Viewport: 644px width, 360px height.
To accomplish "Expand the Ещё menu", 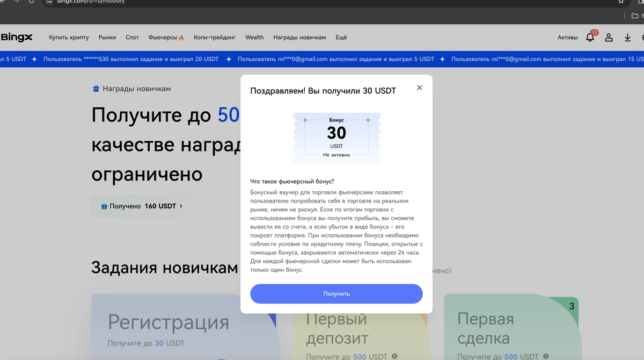I will click(341, 38).
